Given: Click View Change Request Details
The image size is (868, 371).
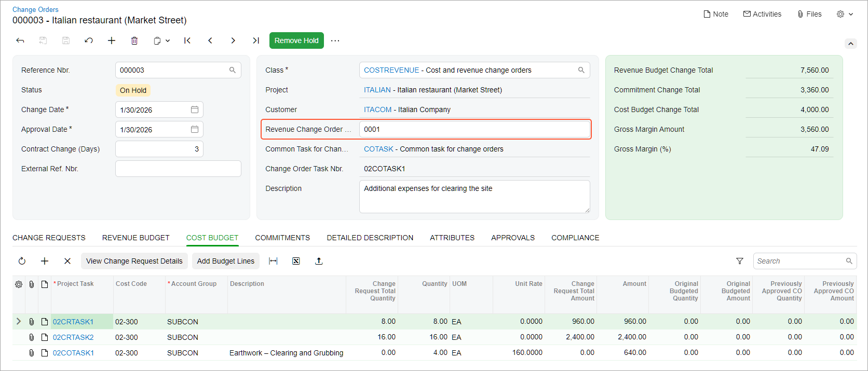Looking at the screenshot, I should click(x=134, y=261).
